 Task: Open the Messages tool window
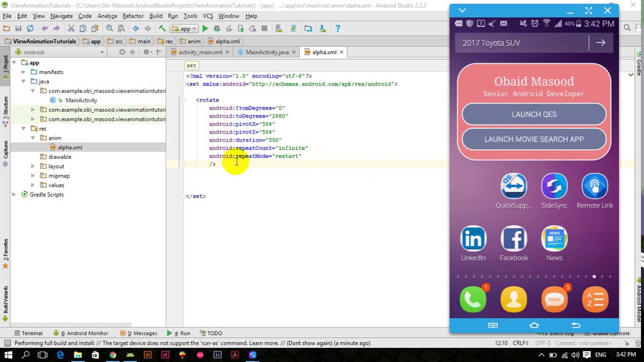[x=139, y=333]
